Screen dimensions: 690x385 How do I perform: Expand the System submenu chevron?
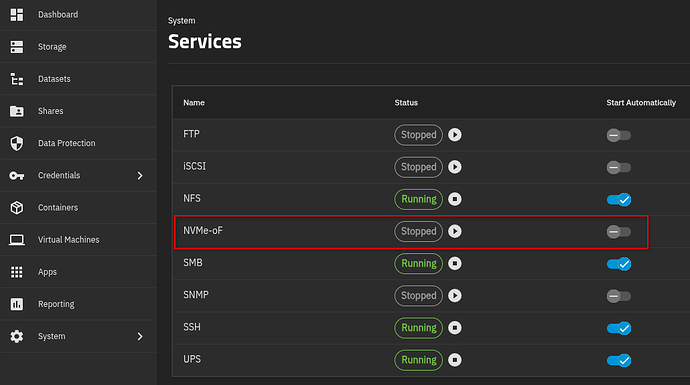point(140,336)
